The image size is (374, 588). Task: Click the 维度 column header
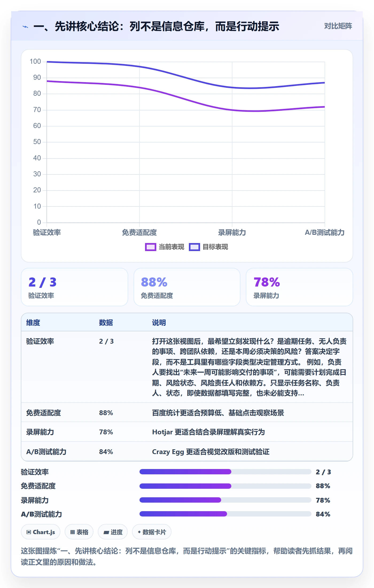pyautogui.click(x=33, y=323)
